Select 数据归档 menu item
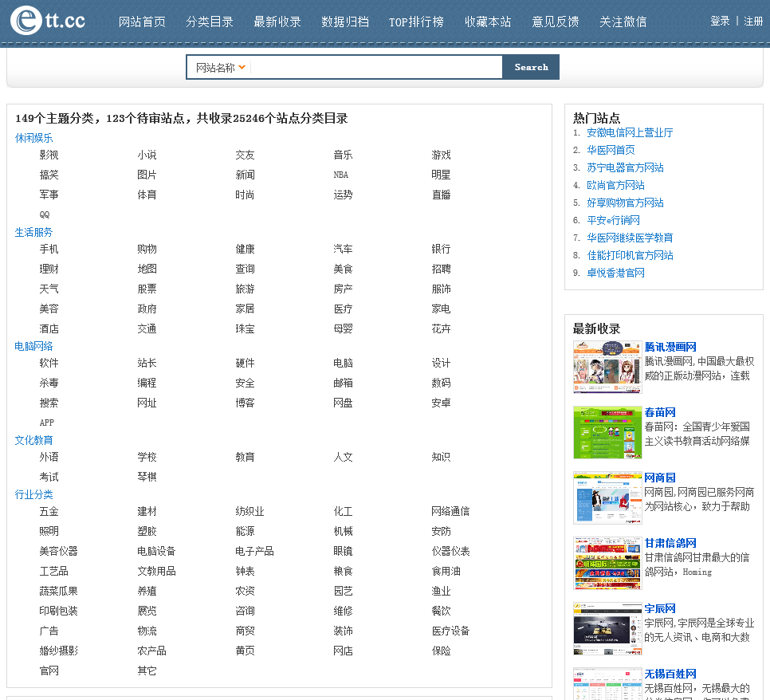The height and width of the screenshot is (700, 770). pos(345,22)
